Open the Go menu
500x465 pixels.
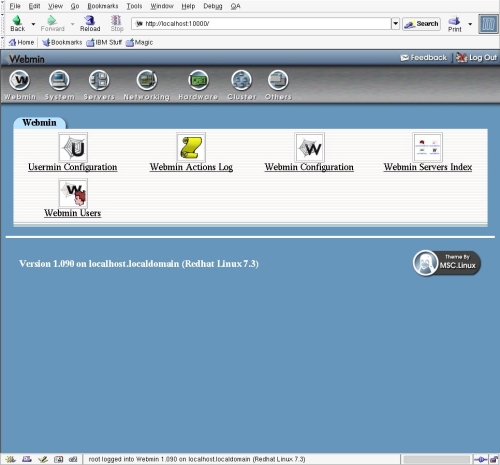(x=75, y=6)
